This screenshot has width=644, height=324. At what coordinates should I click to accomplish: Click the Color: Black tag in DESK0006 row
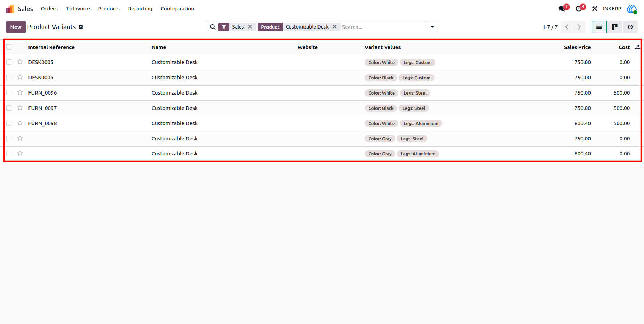click(381, 78)
